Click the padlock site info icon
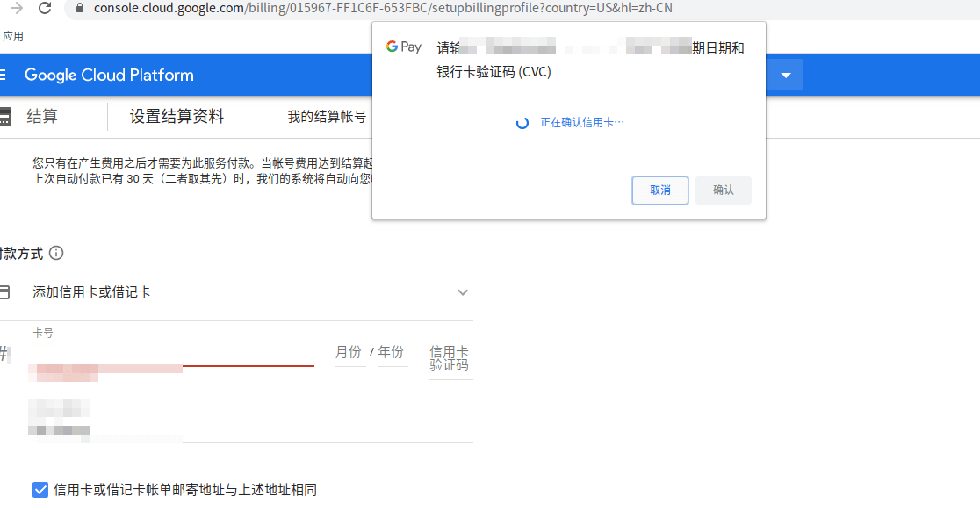 pyautogui.click(x=80, y=8)
